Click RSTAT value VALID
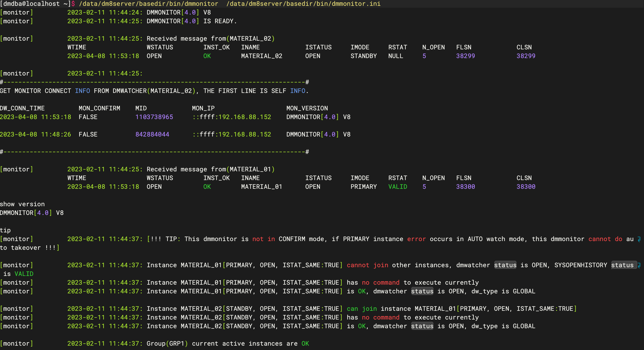Image resolution: width=644 pixels, height=350 pixels. [398, 187]
